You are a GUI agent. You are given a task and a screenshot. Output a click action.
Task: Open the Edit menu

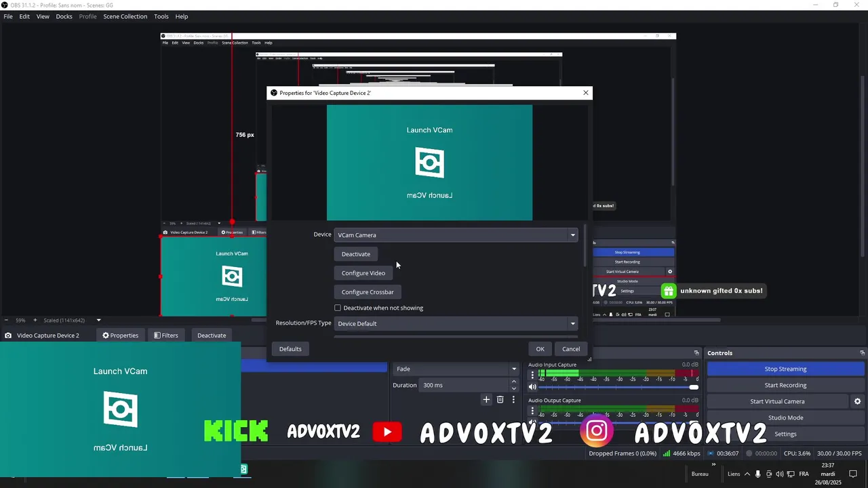tap(24, 16)
